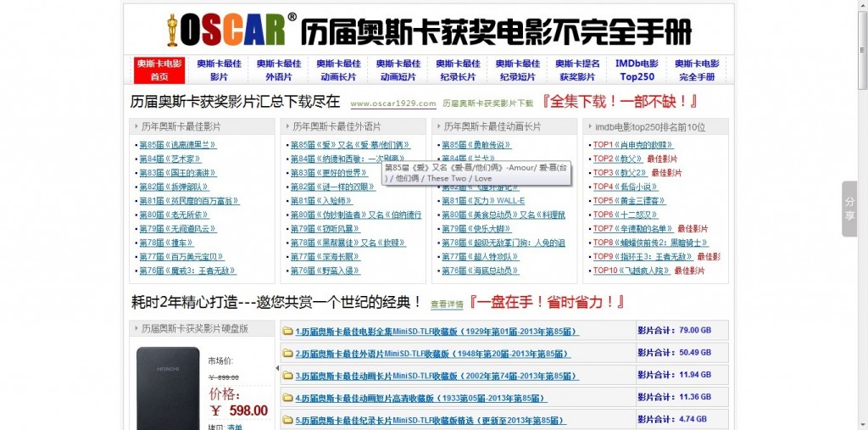Open the 分享 share side tab
868x430 pixels.
pyautogui.click(x=849, y=209)
